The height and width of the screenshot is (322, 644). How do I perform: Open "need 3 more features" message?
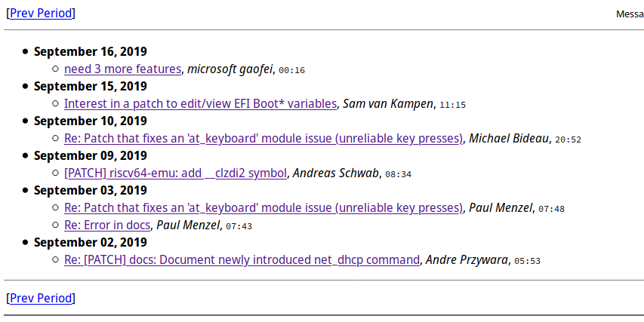point(122,69)
